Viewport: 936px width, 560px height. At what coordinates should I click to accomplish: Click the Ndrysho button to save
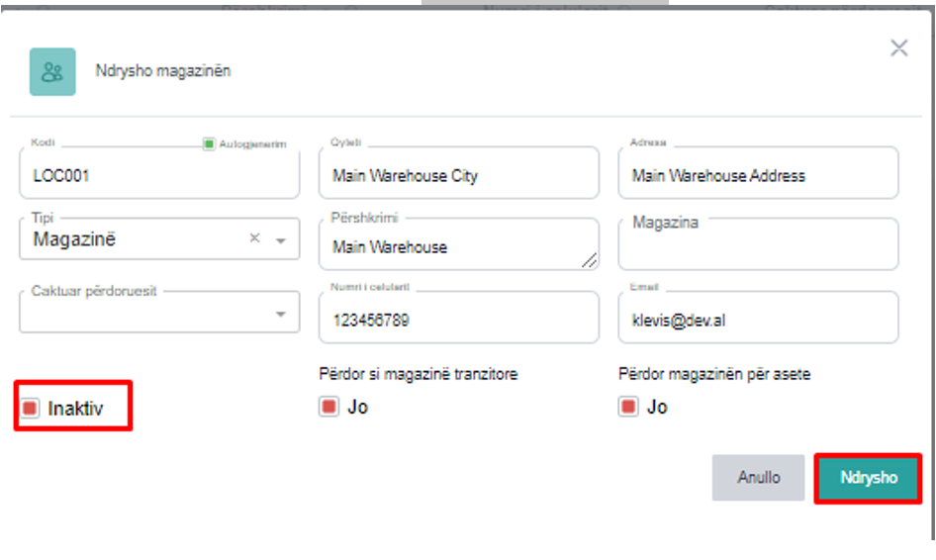[x=868, y=478]
